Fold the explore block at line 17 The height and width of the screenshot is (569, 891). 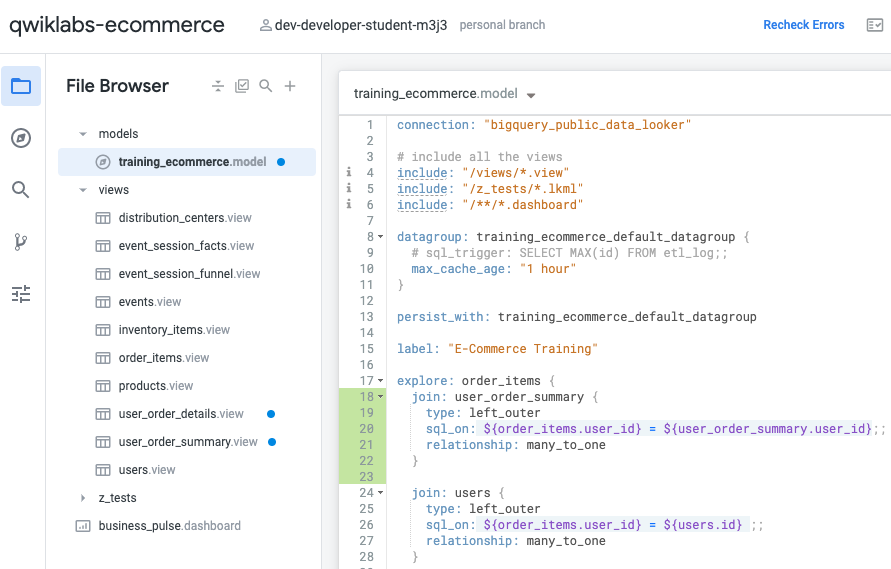pos(381,380)
